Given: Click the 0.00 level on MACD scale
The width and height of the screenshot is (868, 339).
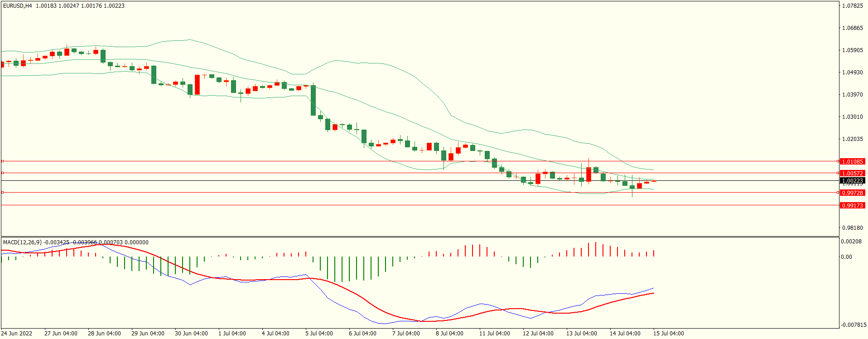Looking at the screenshot, I should click(x=846, y=257).
